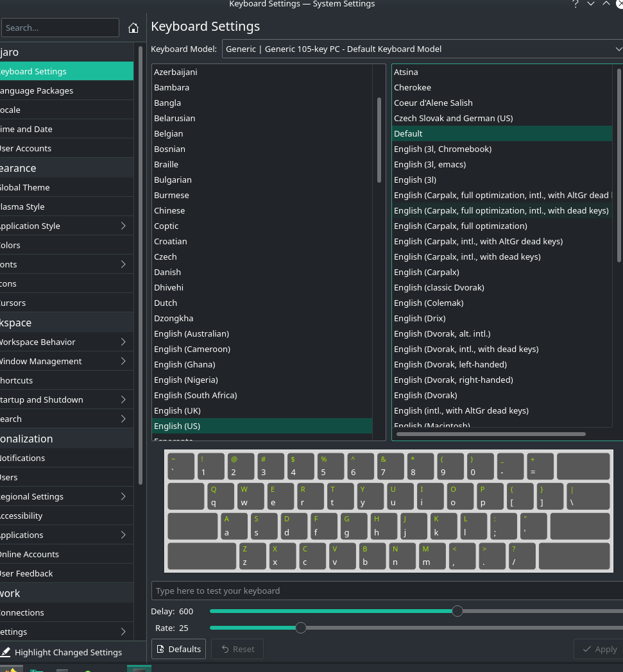Expand the Regional Settings arrow
623x672 pixels.
[123, 496]
